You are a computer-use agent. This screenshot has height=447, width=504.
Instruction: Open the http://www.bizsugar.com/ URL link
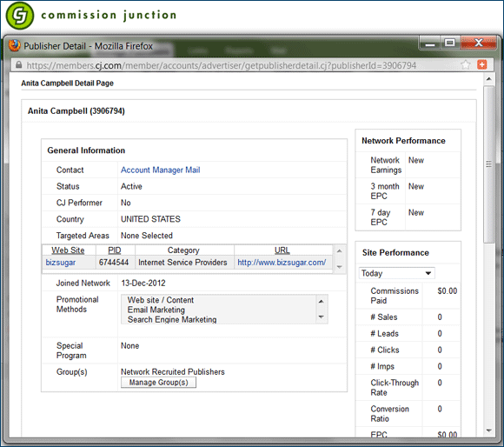click(x=282, y=263)
